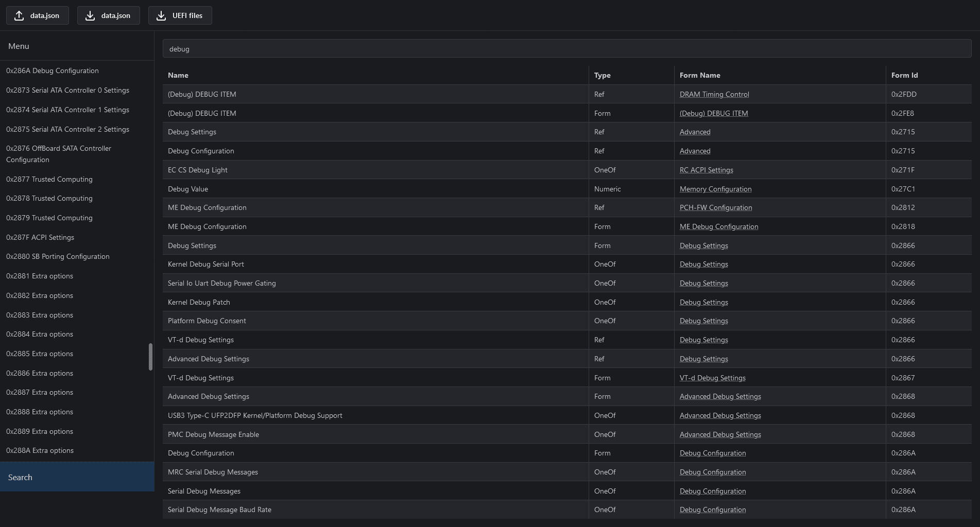Select 0x2877 Trusted Computing menu entry
The height and width of the screenshot is (527, 980).
[x=49, y=179]
